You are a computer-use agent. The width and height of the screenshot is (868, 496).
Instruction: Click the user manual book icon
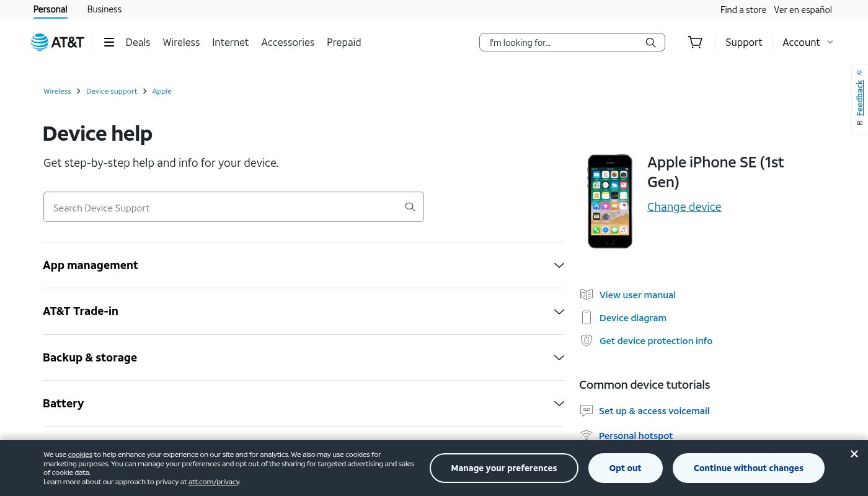point(587,294)
